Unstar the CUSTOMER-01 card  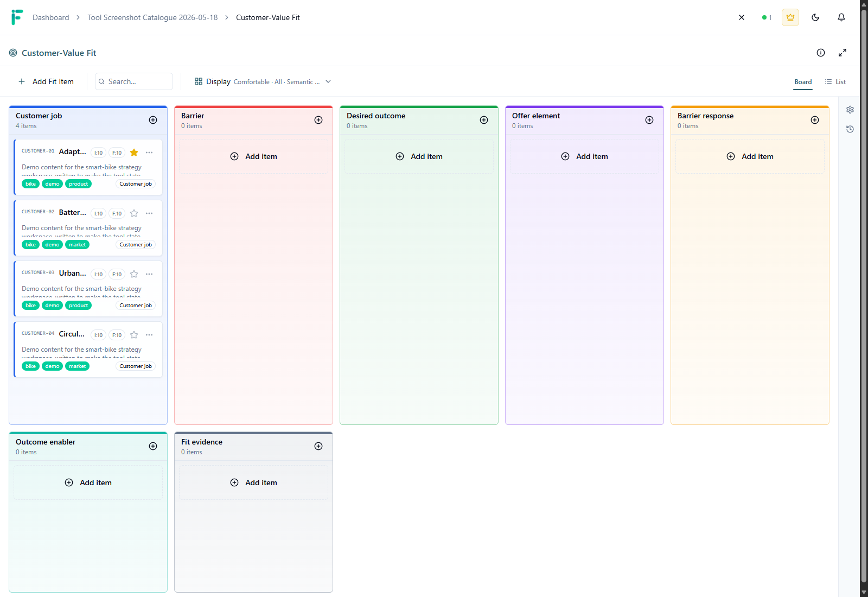tap(134, 153)
